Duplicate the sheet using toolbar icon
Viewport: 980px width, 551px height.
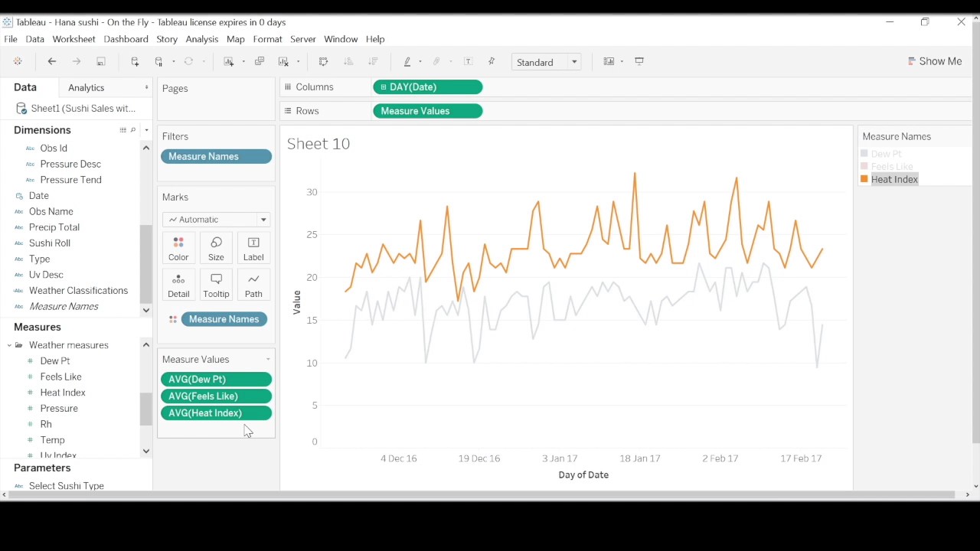[x=259, y=62]
